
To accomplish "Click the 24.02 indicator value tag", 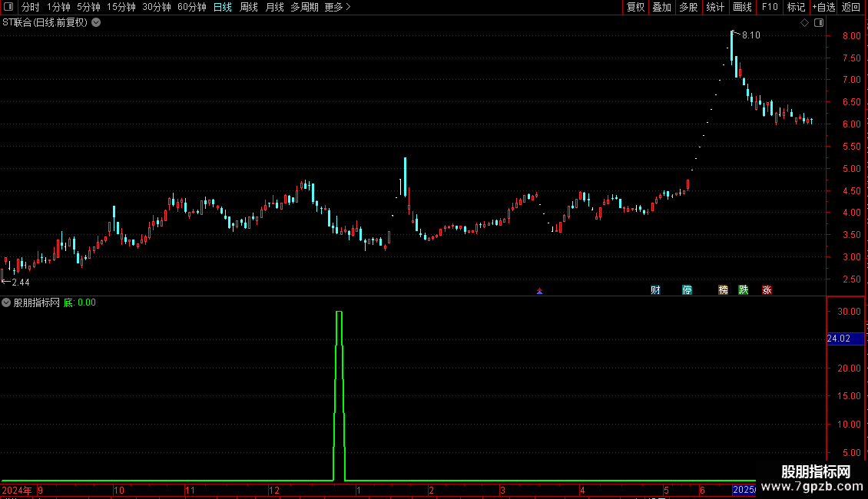I will point(845,339).
